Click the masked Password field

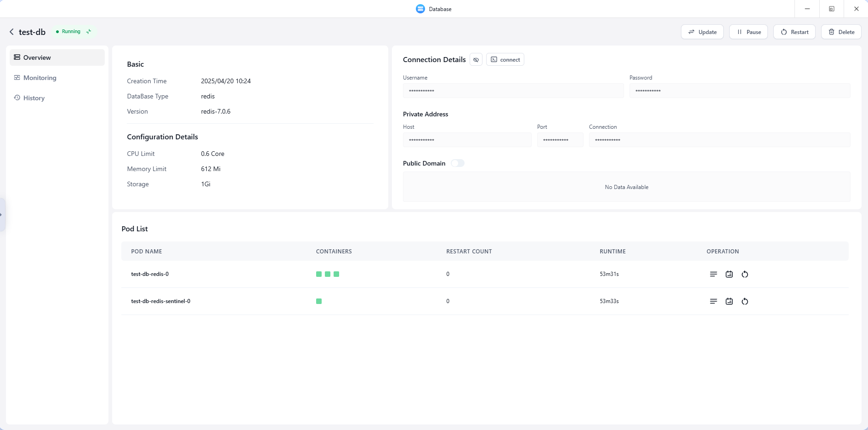pyautogui.click(x=740, y=91)
